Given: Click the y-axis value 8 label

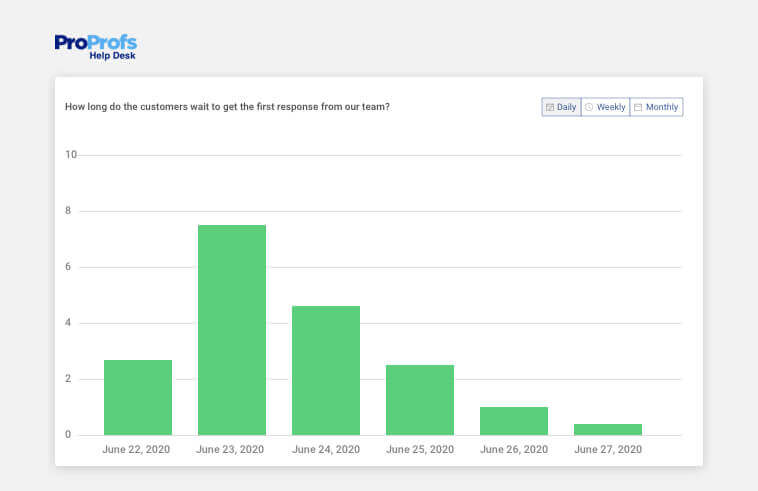Looking at the screenshot, I should (69, 211).
